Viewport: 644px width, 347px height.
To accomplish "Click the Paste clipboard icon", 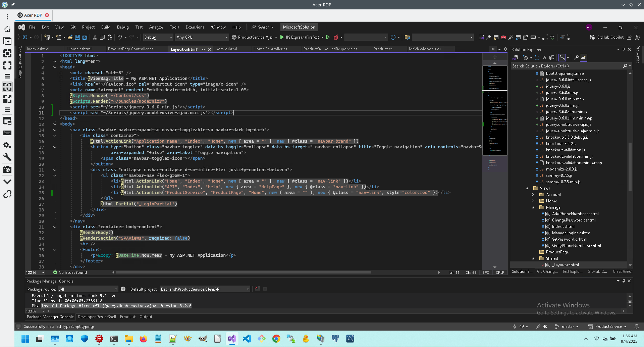I will [110, 37].
